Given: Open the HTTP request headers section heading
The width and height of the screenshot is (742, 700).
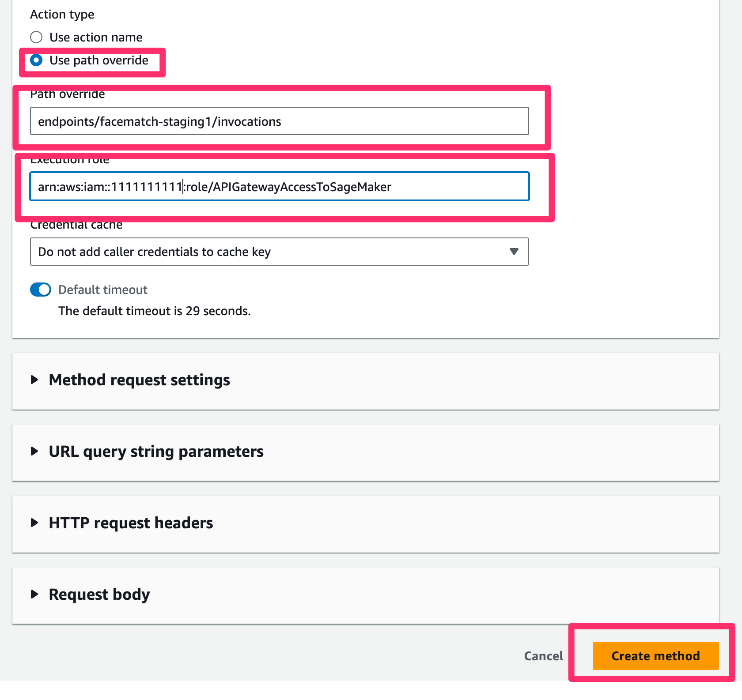Looking at the screenshot, I should pyautogui.click(x=131, y=523).
